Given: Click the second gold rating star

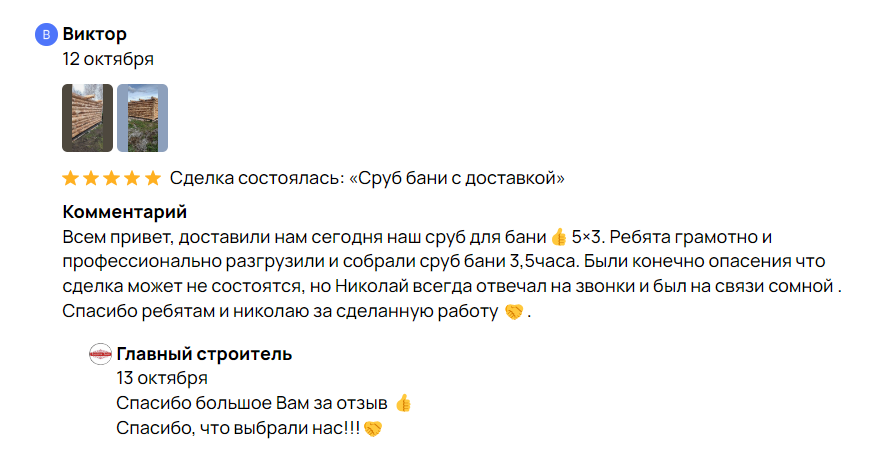Looking at the screenshot, I should pyautogui.click(x=91, y=178).
